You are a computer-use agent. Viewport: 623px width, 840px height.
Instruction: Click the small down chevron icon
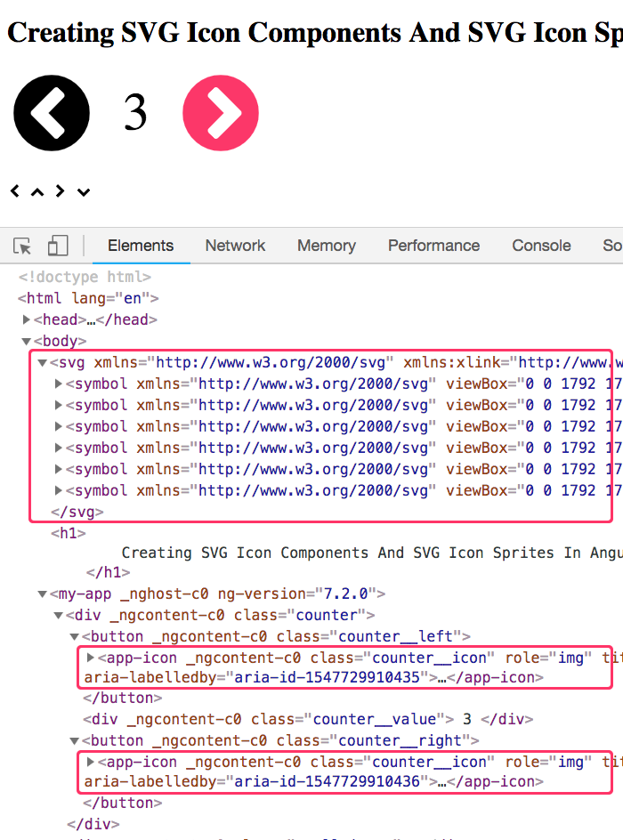click(x=84, y=191)
